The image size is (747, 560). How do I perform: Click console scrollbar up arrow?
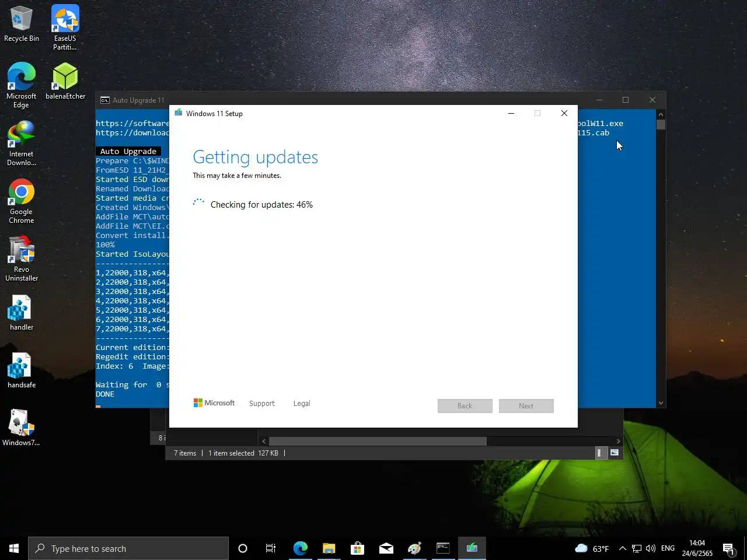[661, 114]
